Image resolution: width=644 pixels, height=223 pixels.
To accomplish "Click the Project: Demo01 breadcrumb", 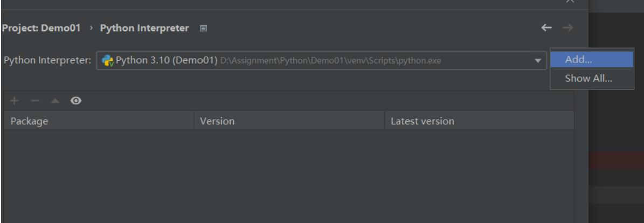I will click(41, 28).
